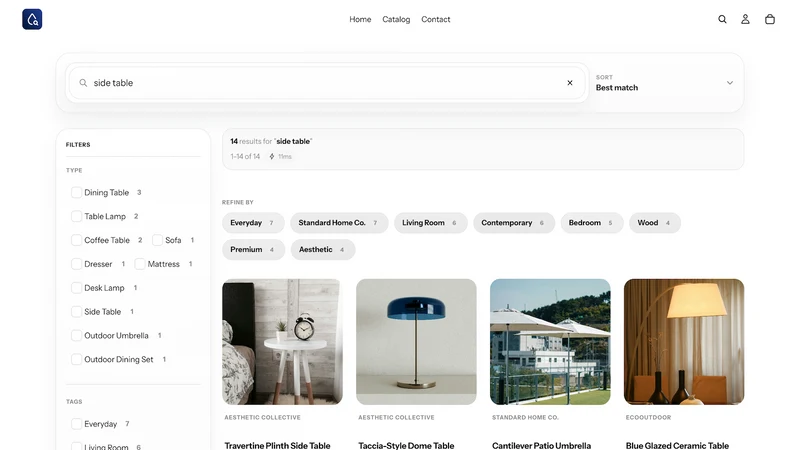The image size is (800, 450).
Task: Refine by Premium chip
Action: [x=253, y=249]
